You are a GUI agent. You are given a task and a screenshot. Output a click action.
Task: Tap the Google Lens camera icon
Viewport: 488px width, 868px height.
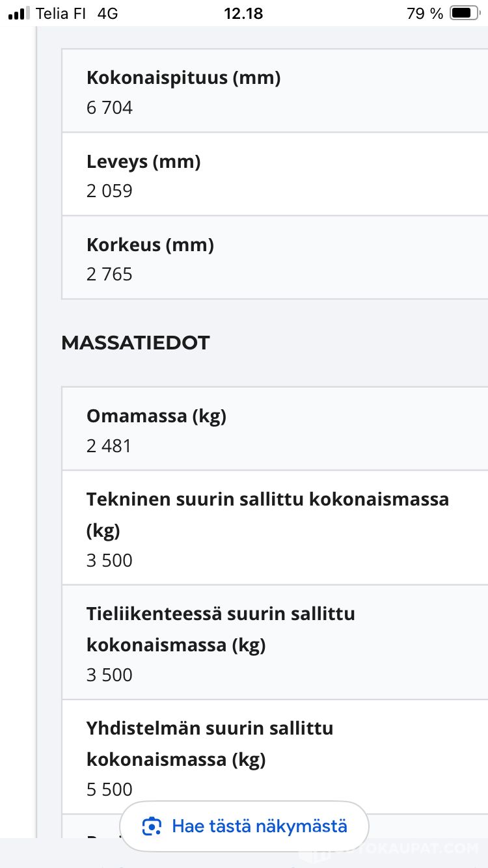152,826
